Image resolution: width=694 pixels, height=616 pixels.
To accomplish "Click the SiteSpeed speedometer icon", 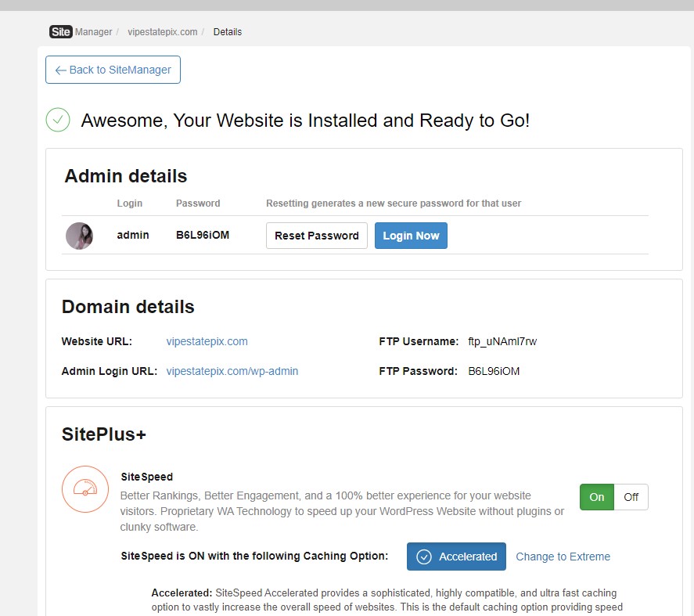I will (x=85, y=489).
